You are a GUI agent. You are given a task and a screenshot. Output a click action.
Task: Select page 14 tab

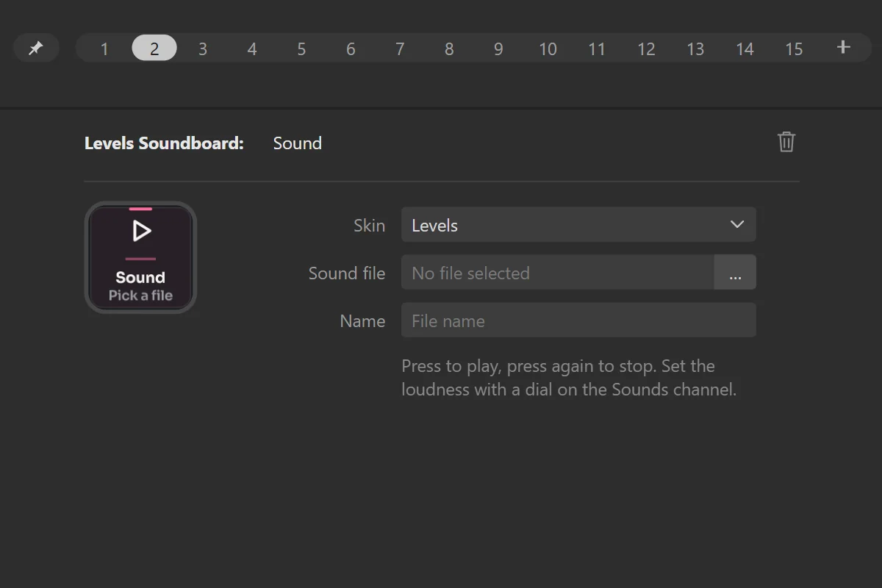[x=745, y=49]
